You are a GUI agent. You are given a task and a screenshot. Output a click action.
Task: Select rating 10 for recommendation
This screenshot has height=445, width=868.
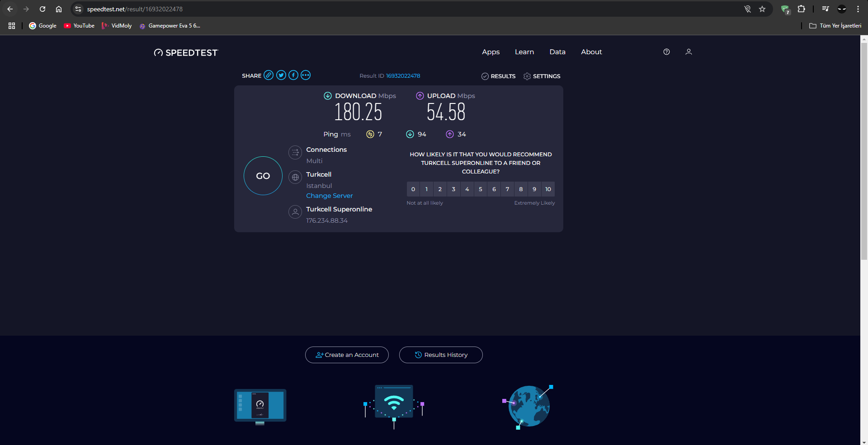click(548, 189)
